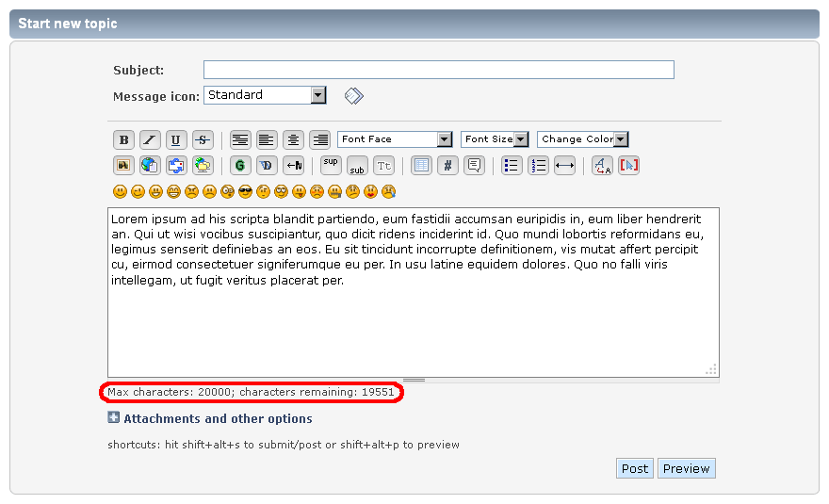This screenshot has width=829, height=504.
Task: Insert the angry emoticon
Action: [x=191, y=191]
